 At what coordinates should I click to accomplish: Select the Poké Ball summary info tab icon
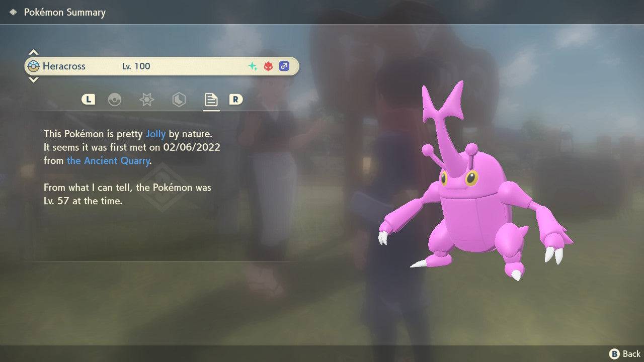click(115, 100)
